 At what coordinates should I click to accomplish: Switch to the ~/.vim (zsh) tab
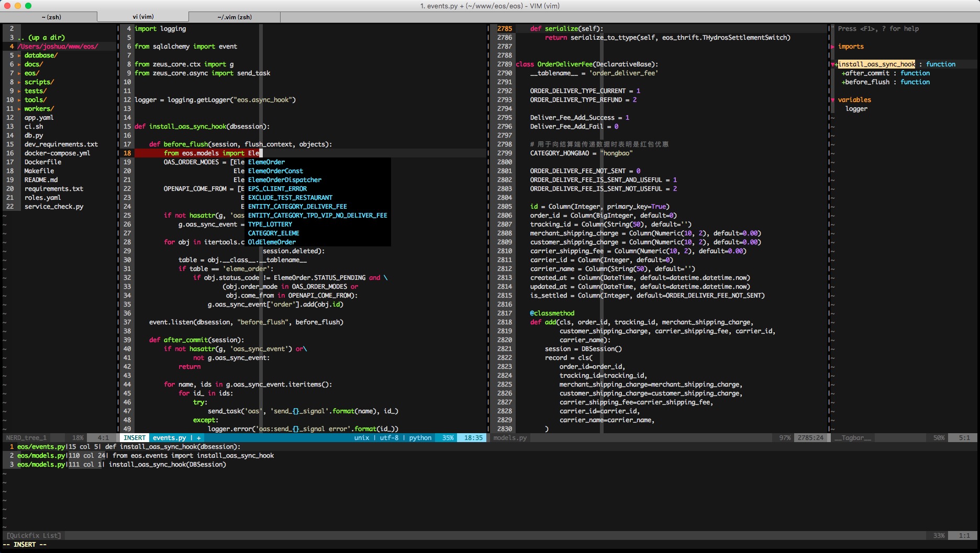[235, 17]
